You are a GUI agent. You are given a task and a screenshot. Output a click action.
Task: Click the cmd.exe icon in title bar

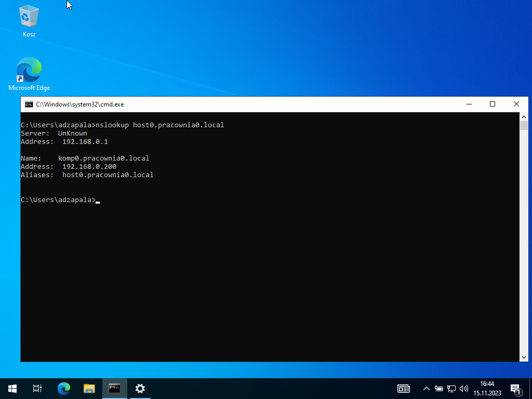click(x=29, y=104)
